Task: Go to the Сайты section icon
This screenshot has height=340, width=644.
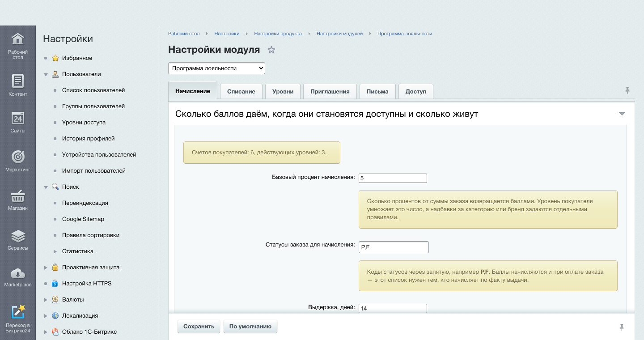Action: pyautogui.click(x=17, y=118)
